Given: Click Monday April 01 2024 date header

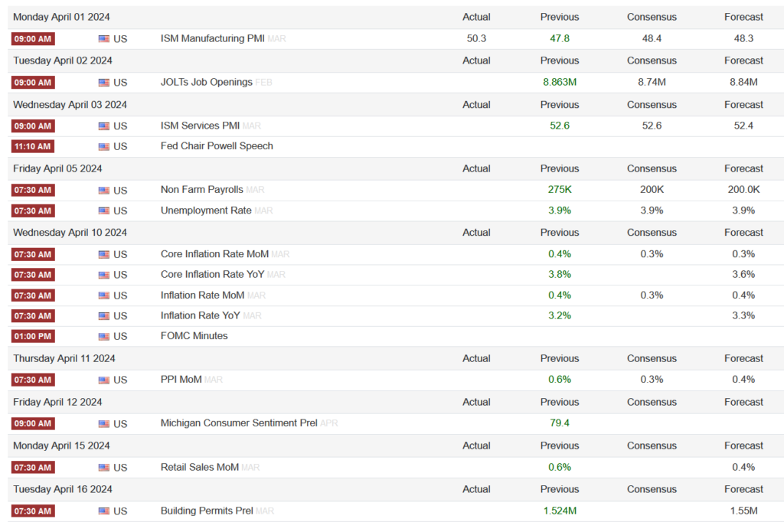Looking at the screenshot, I should (60, 17).
